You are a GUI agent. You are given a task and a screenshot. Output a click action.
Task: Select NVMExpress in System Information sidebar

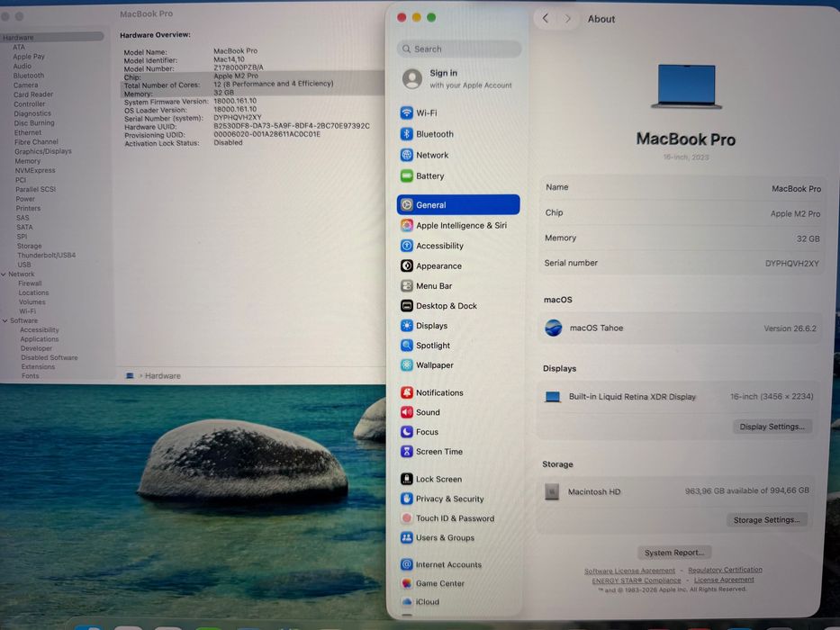click(x=35, y=170)
